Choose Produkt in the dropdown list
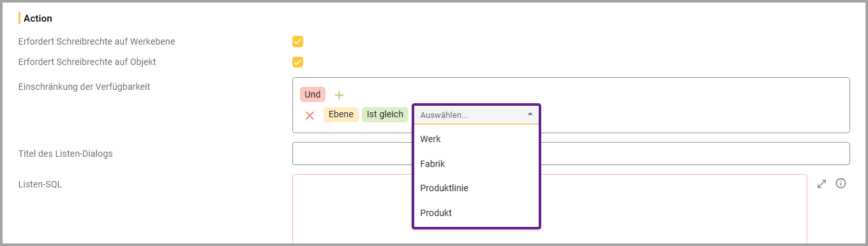Viewport: 868px width, 246px height. [x=477, y=213]
